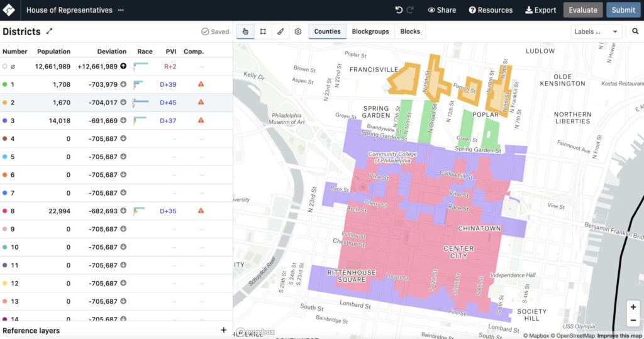Click the undo arrow icon
Viewport: 644px width, 339px height.
399,10
